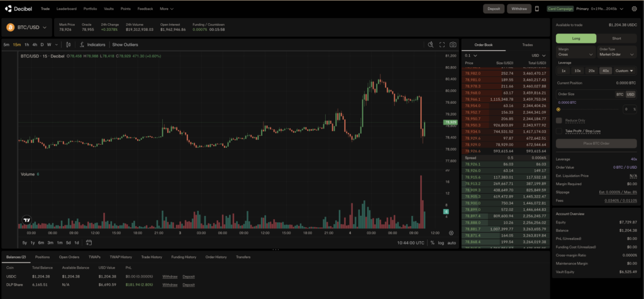The image size is (644, 299).
Task: Open the Custom leverage dropdown
Action: point(625,71)
